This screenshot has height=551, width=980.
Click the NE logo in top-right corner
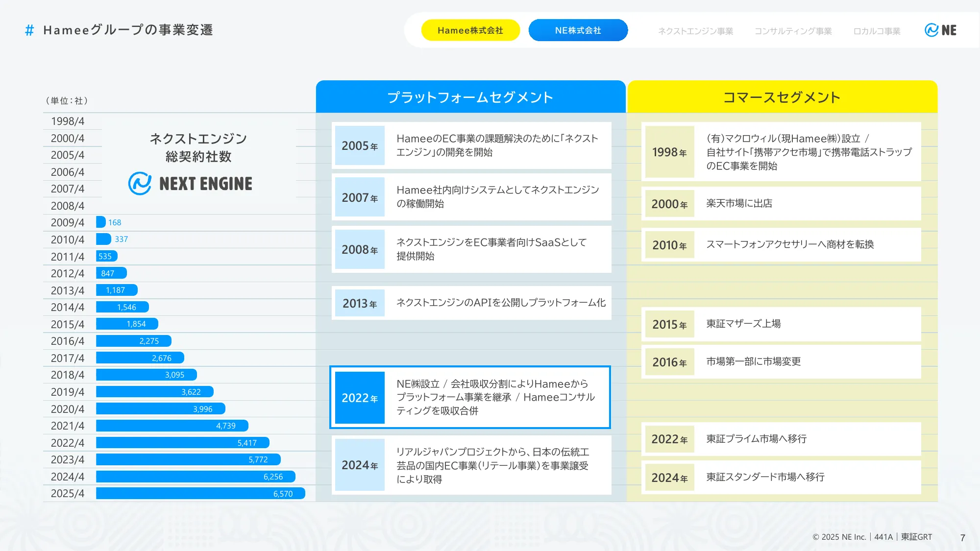941,30
